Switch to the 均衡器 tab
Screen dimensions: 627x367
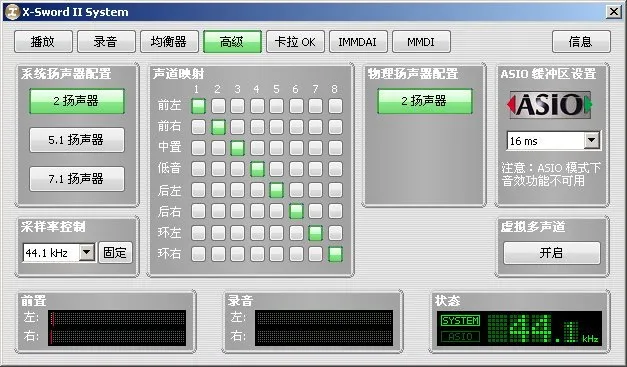click(169, 42)
